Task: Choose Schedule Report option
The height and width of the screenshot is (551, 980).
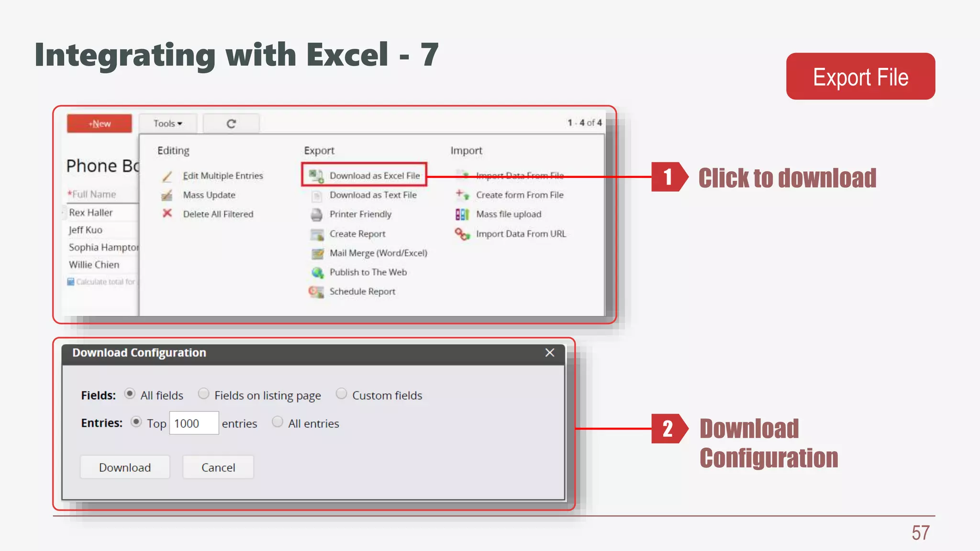Action: (x=362, y=292)
